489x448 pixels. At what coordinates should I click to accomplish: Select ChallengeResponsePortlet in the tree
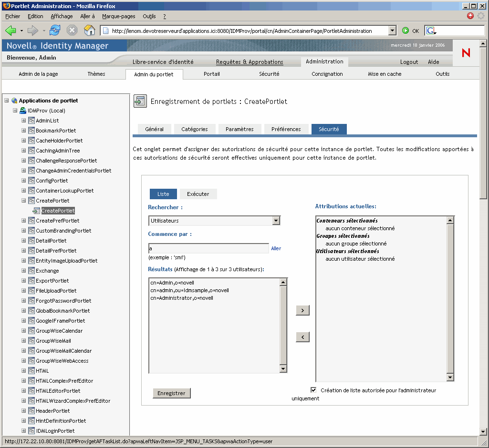click(66, 161)
